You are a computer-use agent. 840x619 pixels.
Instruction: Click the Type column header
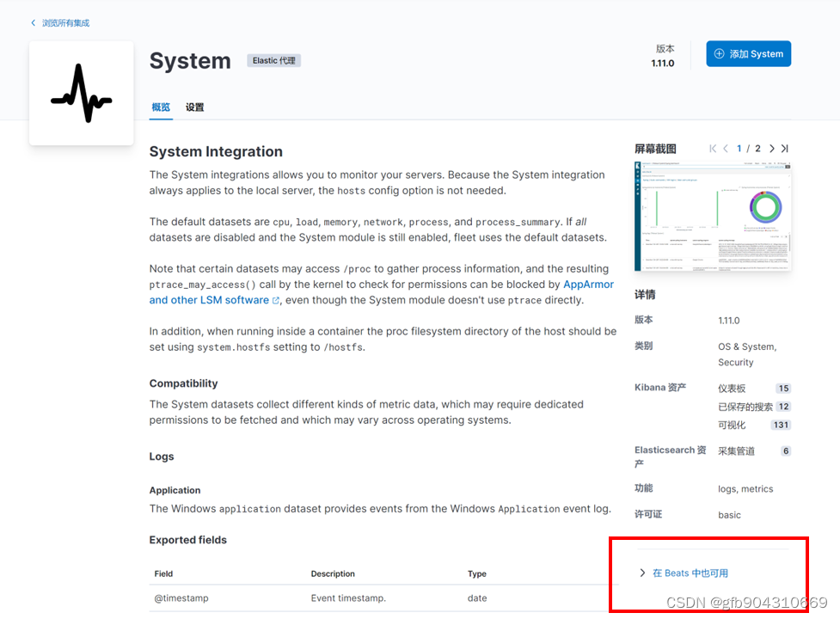tap(477, 573)
